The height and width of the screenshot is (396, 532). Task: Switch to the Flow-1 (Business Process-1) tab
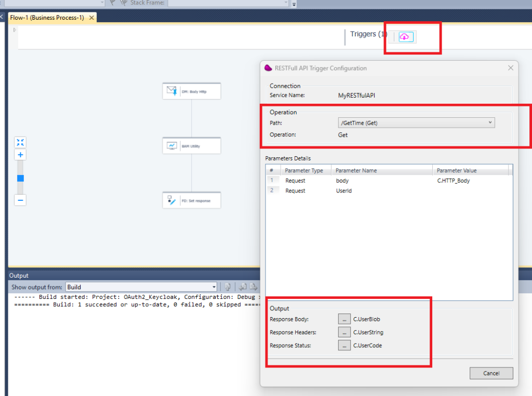(47, 18)
